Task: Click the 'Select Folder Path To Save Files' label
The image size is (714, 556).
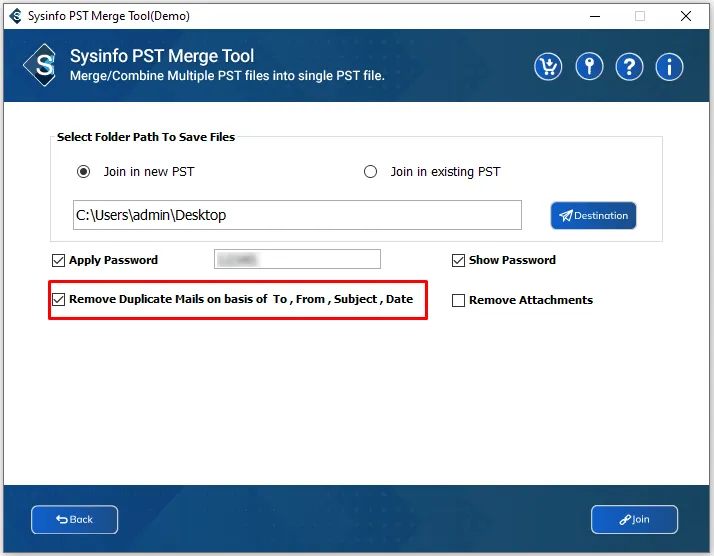Action: coord(146,137)
